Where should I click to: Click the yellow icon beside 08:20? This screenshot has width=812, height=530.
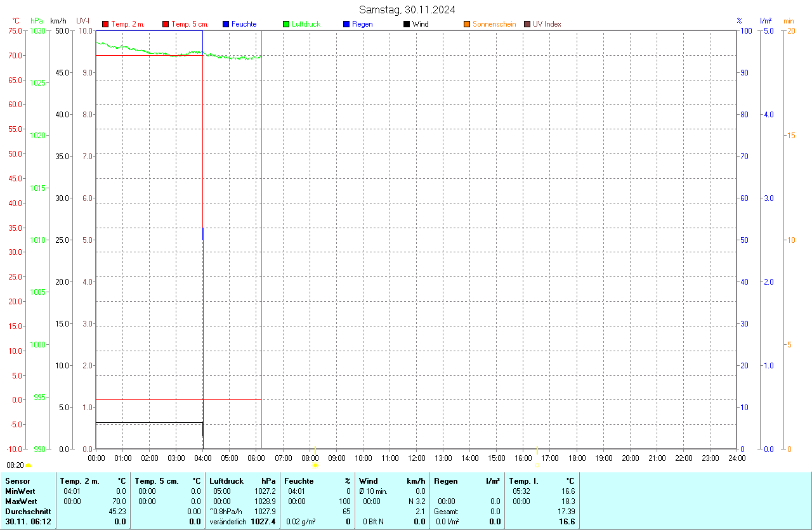[x=28, y=465]
